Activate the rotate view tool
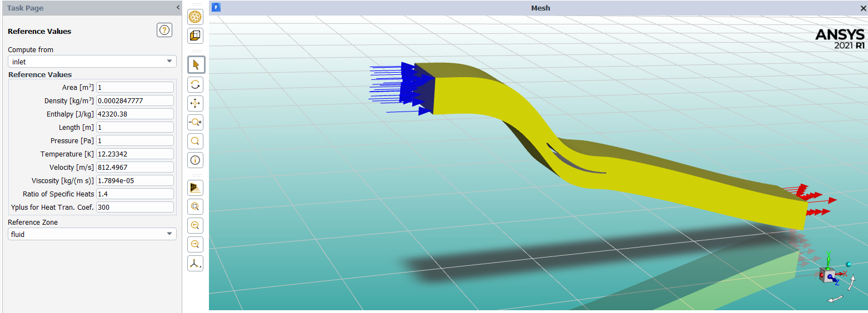 click(195, 84)
